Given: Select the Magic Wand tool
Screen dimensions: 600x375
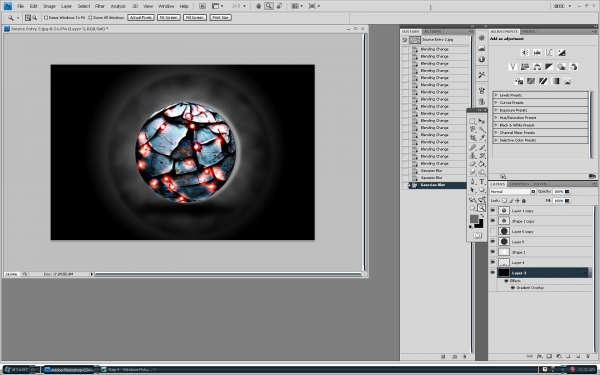Looking at the screenshot, I should (482, 129).
